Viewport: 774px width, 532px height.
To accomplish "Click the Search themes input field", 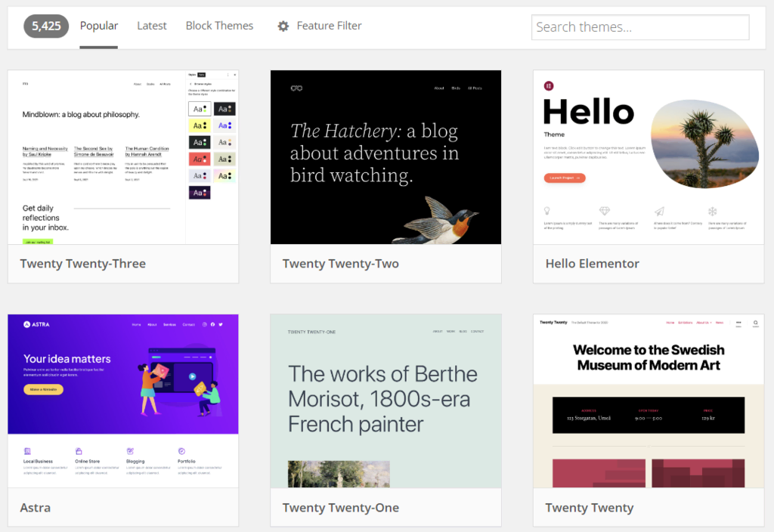I will pos(639,27).
